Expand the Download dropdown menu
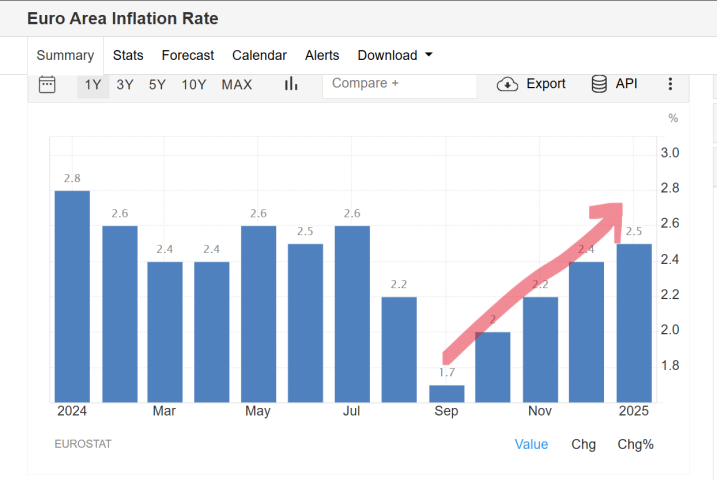 point(395,55)
